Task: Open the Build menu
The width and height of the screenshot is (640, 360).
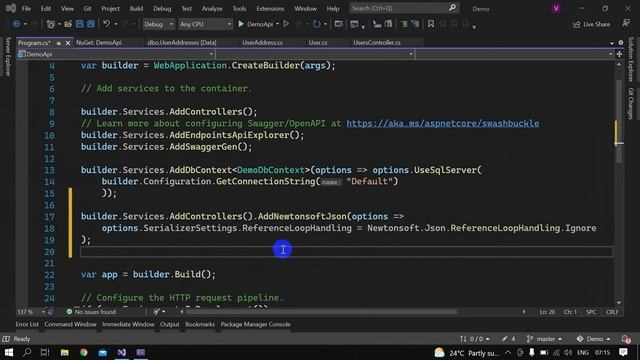Action: (x=136, y=9)
